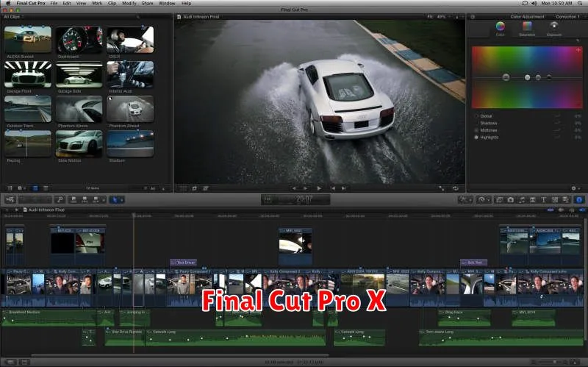Open the All Clips filter dropdown

13,17
